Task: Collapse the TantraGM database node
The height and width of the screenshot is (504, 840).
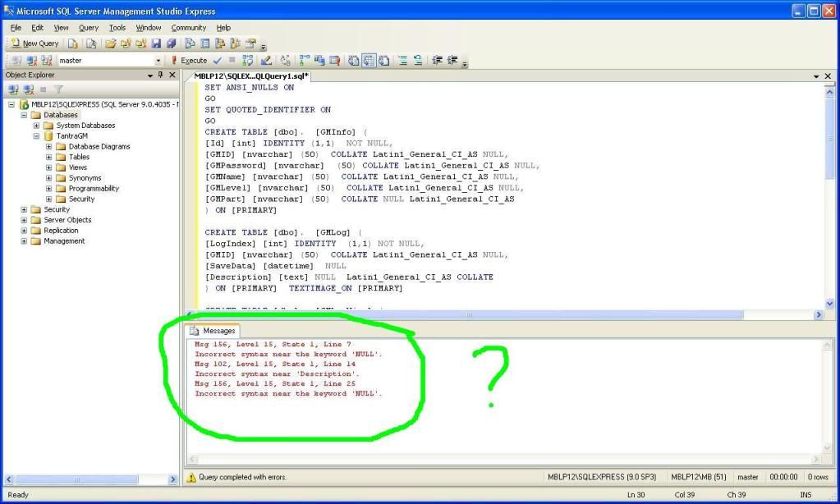Action: click(37, 136)
